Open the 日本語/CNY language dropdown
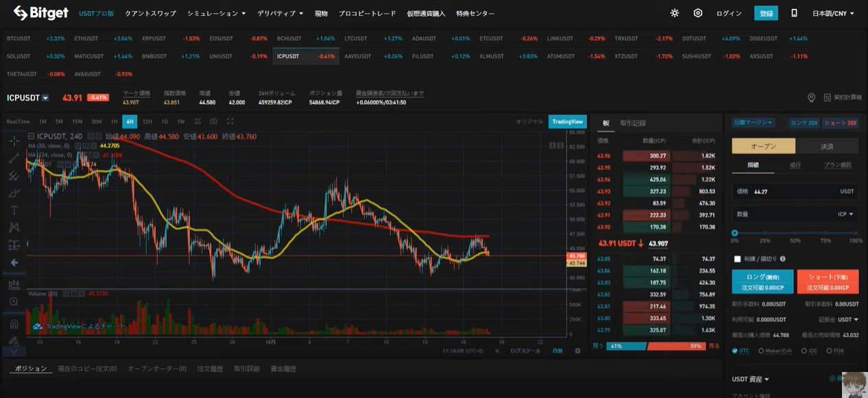The image size is (868, 398). 833,13
